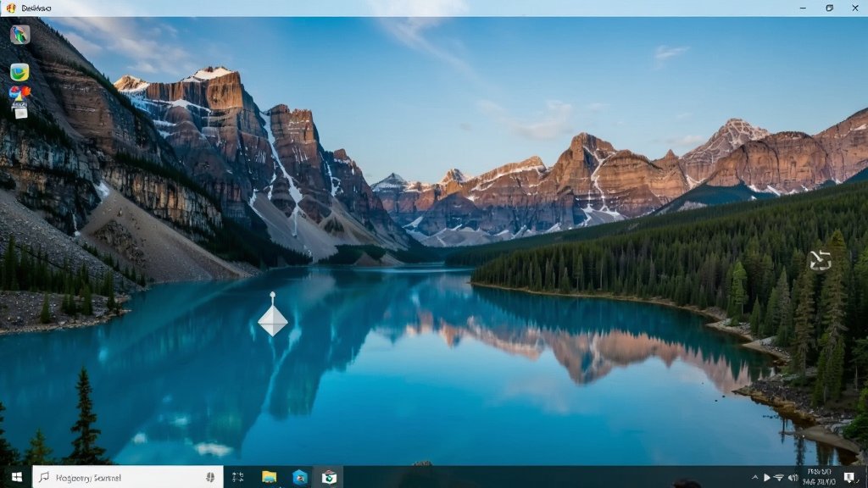Select the red and blue balloons desktop icon
Viewport: 868px width, 488px height.
[19, 93]
